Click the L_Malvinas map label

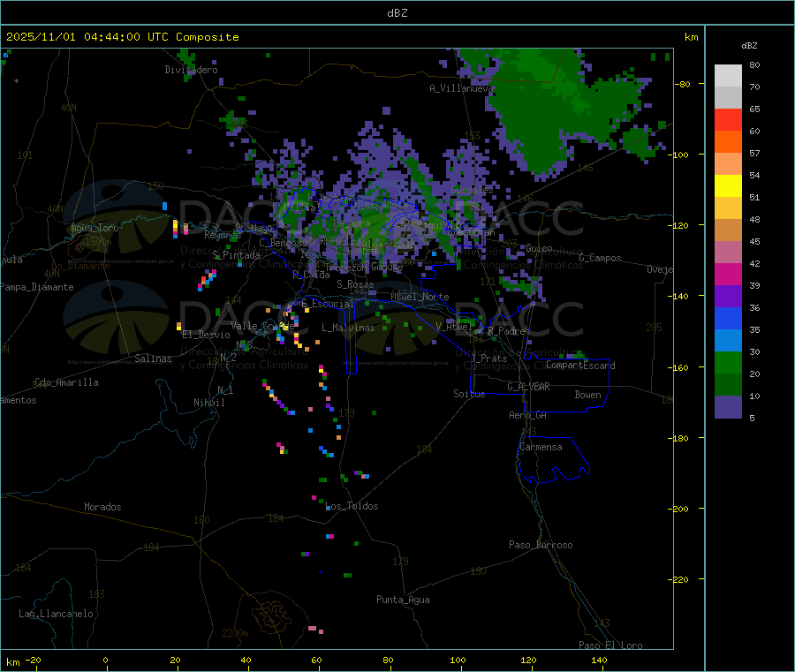(348, 328)
